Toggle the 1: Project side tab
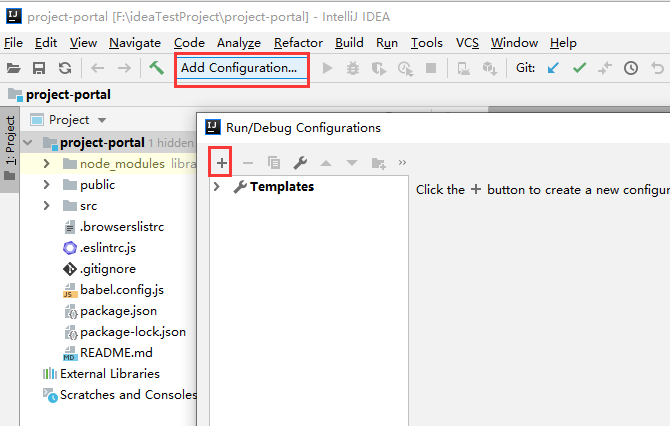Image resolution: width=670 pixels, height=426 pixels. (x=9, y=148)
